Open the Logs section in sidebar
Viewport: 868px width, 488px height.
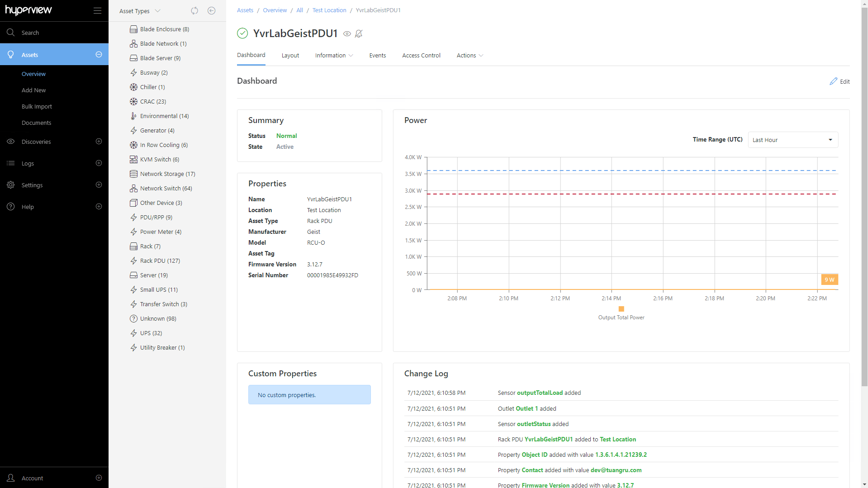pos(28,163)
